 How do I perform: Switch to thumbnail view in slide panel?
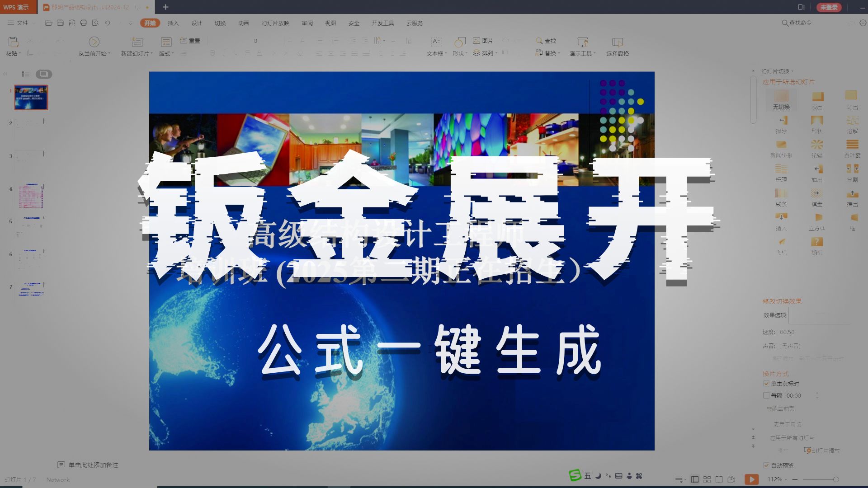pyautogui.click(x=44, y=74)
